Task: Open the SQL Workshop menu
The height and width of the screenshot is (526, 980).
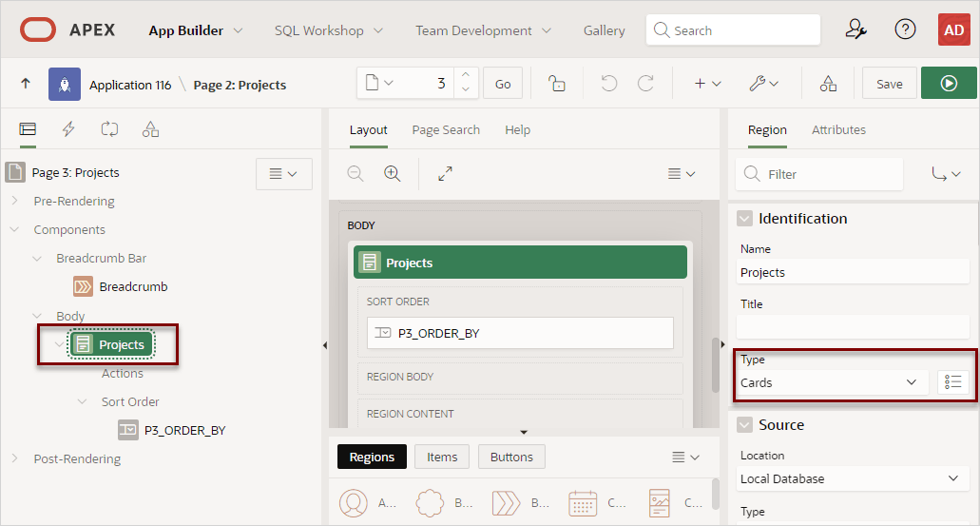Action: pyautogui.click(x=329, y=30)
